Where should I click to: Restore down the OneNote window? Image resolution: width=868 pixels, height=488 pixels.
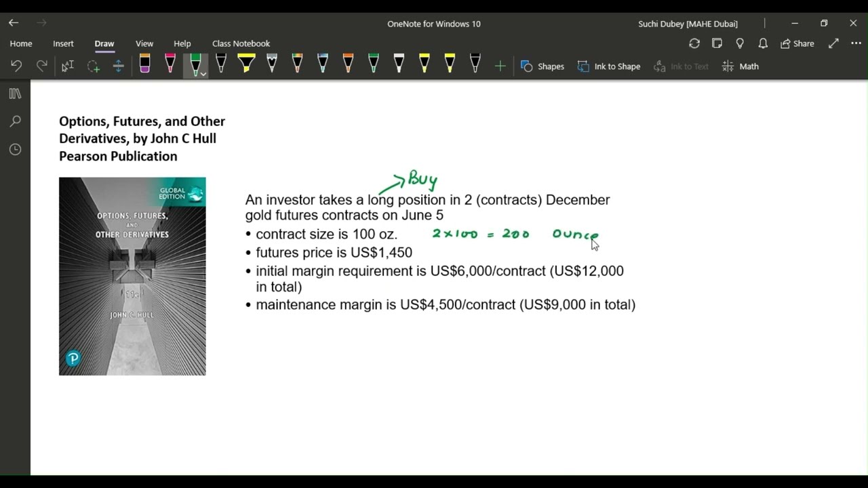pyautogui.click(x=824, y=23)
